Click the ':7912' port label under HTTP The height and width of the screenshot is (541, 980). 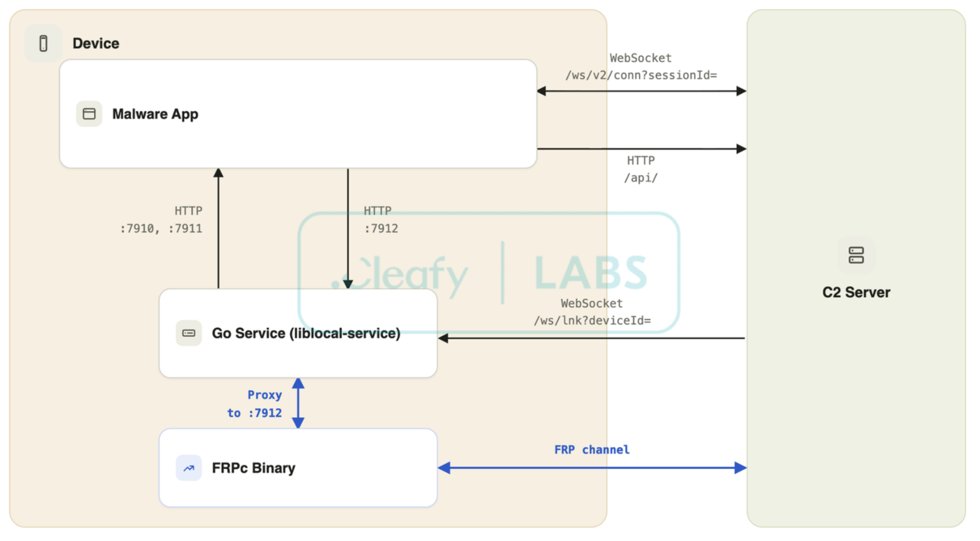381,229
